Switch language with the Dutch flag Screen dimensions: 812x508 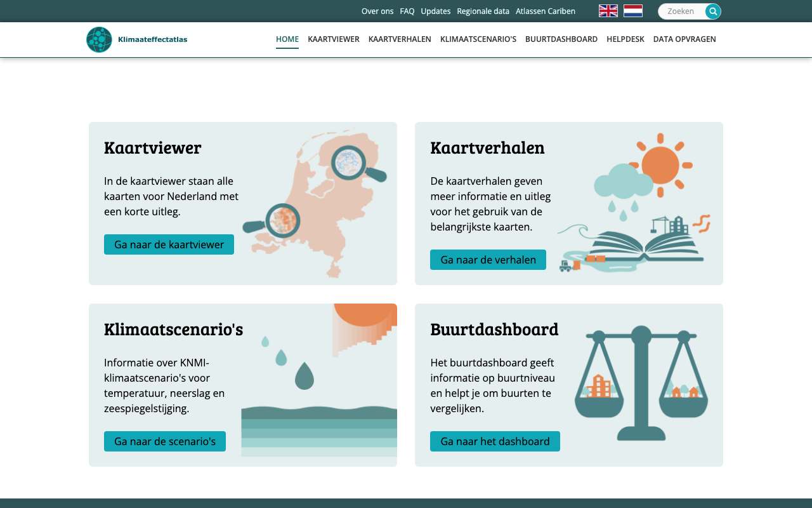click(x=633, y=11)
